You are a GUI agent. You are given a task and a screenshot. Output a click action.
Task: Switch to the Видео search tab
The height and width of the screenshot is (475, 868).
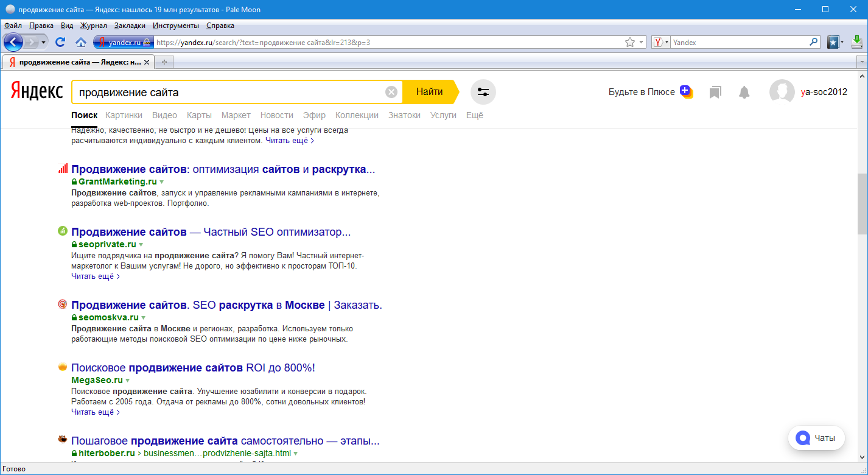point(164,115)
